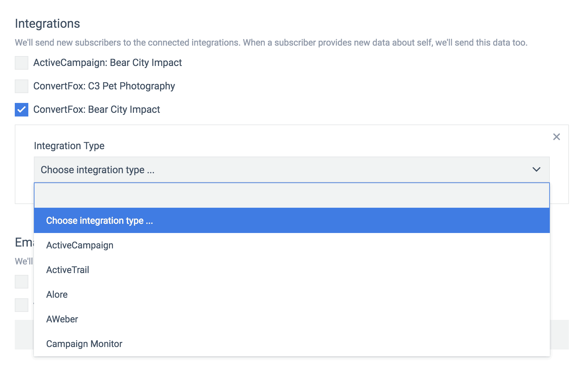Click the 'ConvertFox: Bear City Impact' label text

pos(97,110)
